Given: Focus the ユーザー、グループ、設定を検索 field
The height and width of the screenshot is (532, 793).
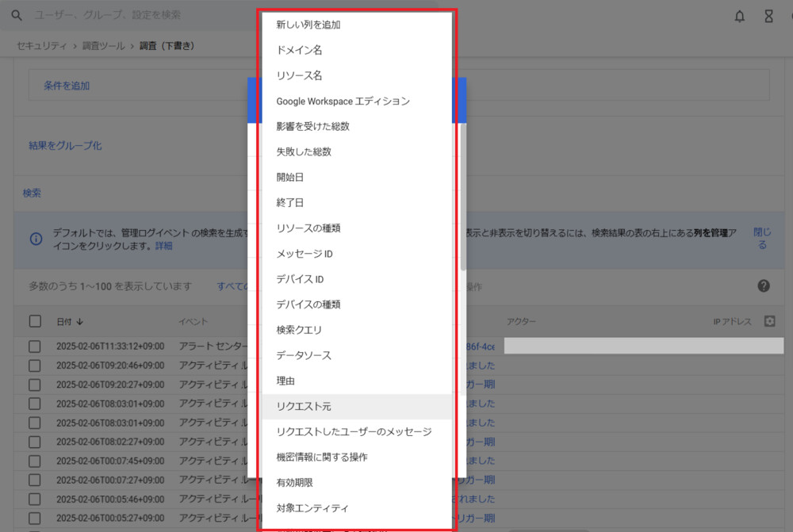Looking at the screenshot, I should coord(107,15).
